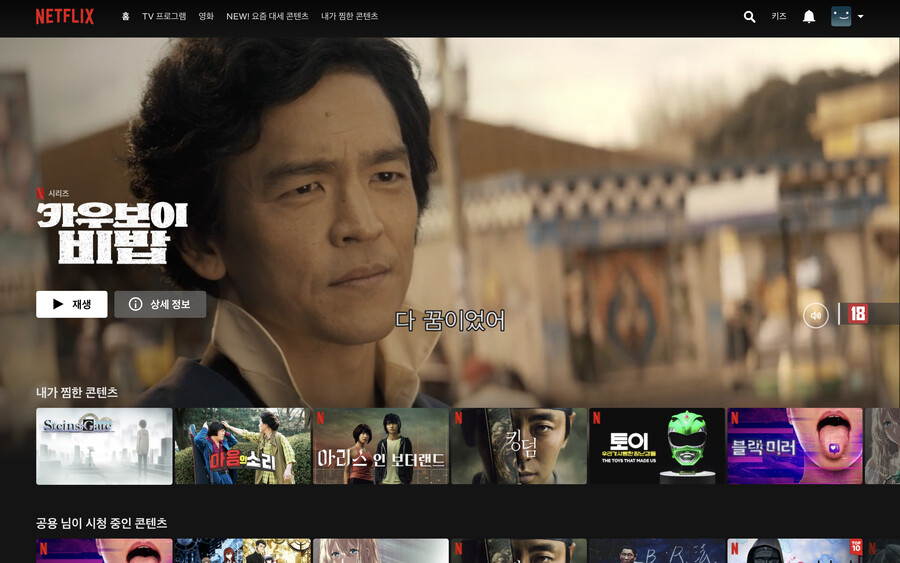
Task: Open the Steins;Gate thumbnail in my list
Action: pos(104,446)
